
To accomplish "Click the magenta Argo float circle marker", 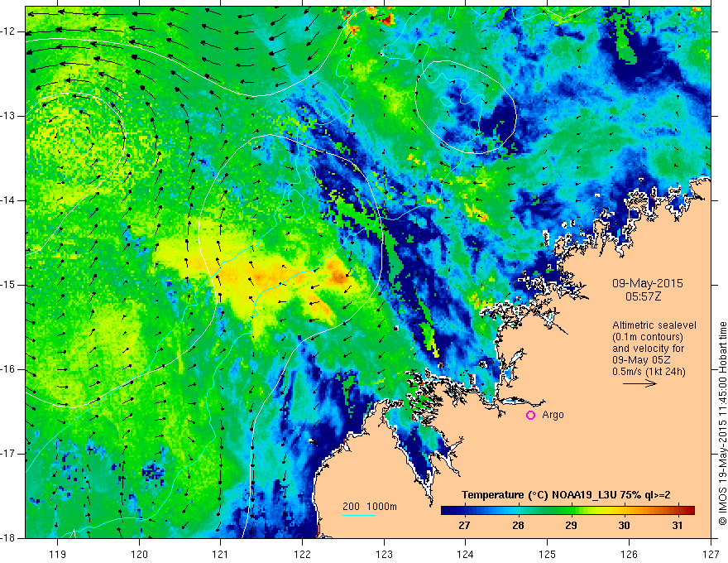I will pyautogui.click(x=530, y=416).
